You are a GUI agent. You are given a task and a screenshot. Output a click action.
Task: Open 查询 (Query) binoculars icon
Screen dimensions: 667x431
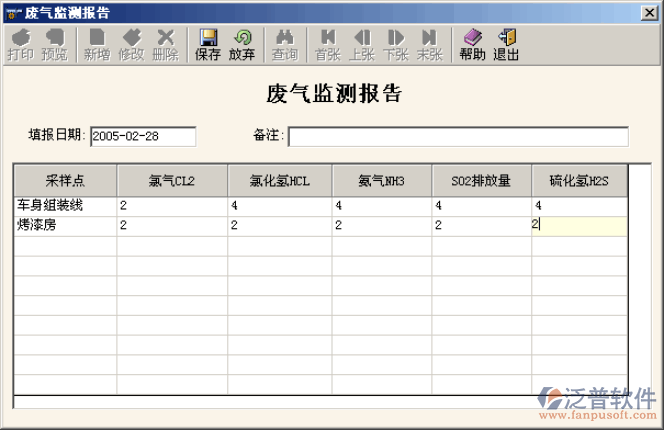pos(284,45)
